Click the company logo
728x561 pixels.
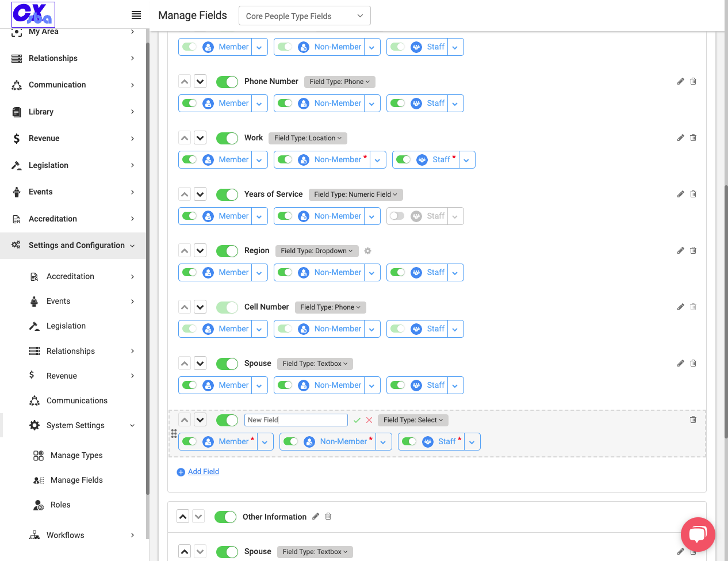pyautogui.click(x=33, y=14)
